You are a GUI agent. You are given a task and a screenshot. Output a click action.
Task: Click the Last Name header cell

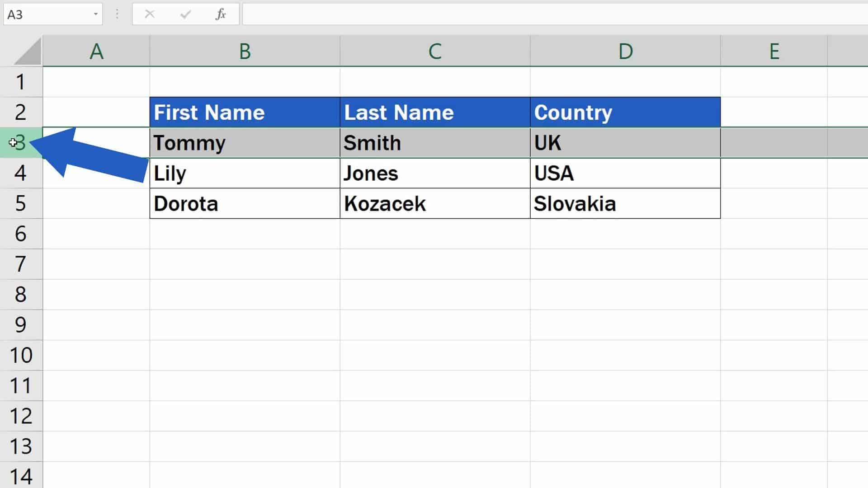[434, 112]
